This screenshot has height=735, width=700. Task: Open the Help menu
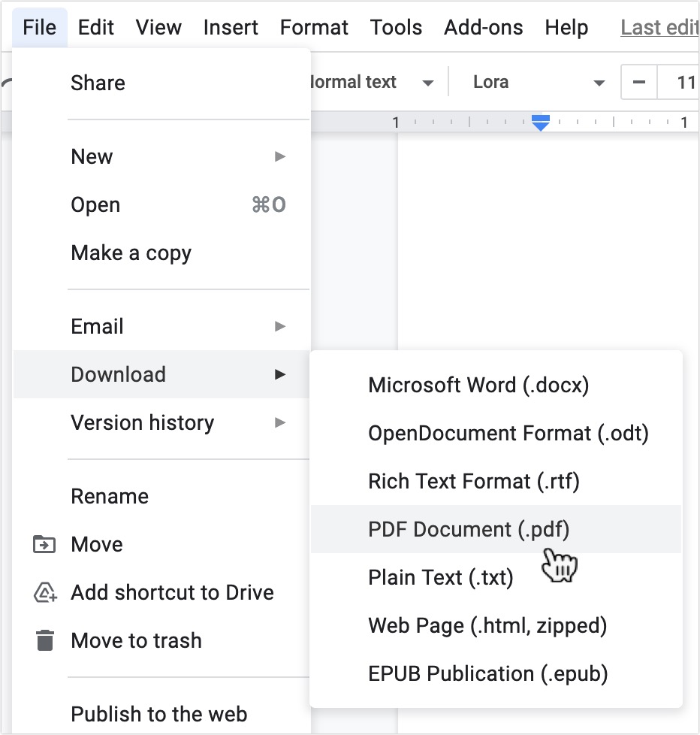[566, 27]
